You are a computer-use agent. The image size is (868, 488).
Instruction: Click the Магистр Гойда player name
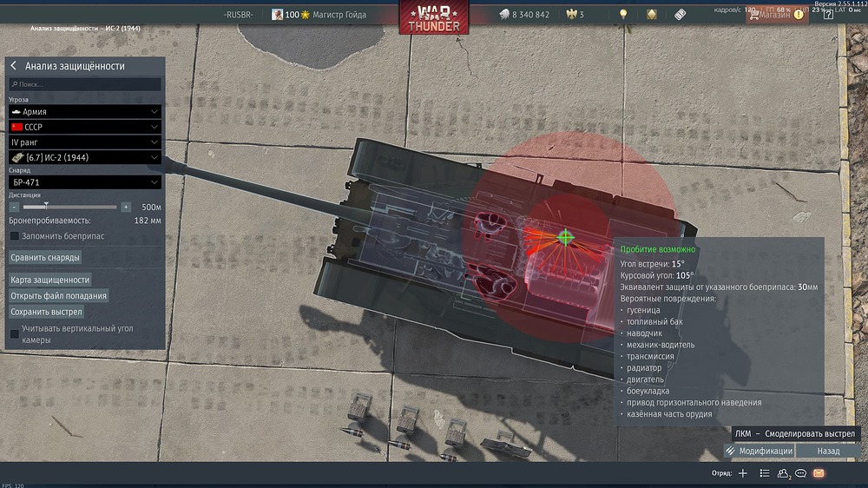click(x=339, y=15)
